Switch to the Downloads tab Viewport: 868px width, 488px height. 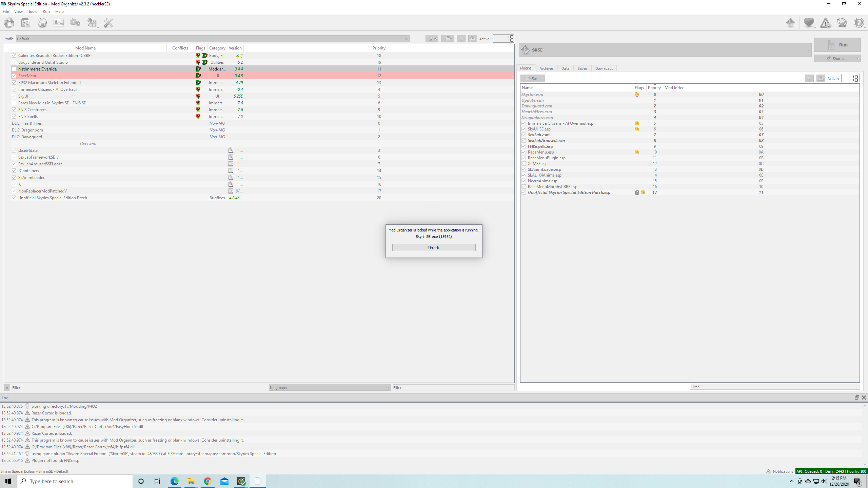coord(604,68)
